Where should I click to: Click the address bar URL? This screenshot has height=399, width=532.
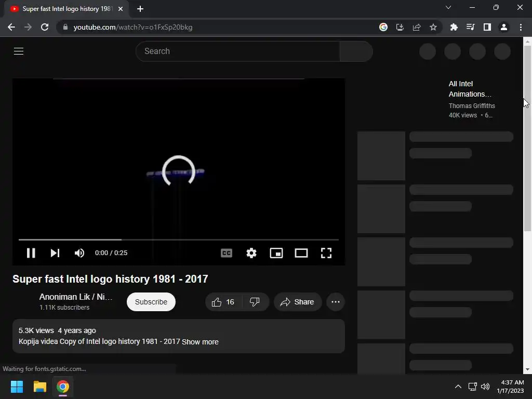[x=132, y=27]
